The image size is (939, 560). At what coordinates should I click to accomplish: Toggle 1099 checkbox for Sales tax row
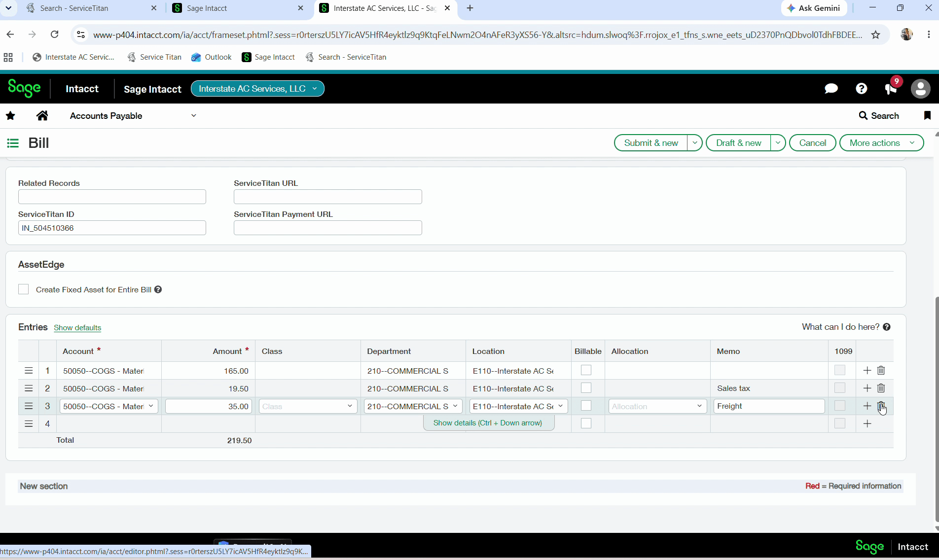coord(840,388)
